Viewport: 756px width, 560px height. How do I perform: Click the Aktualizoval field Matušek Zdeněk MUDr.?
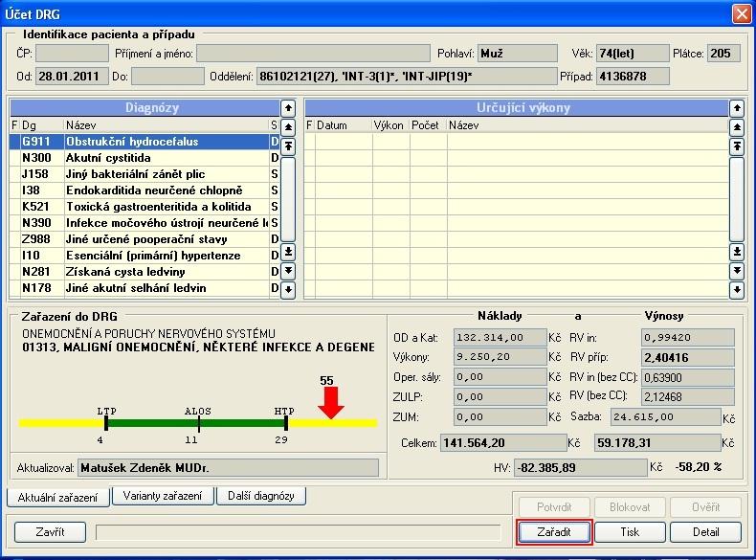(228, 468)
